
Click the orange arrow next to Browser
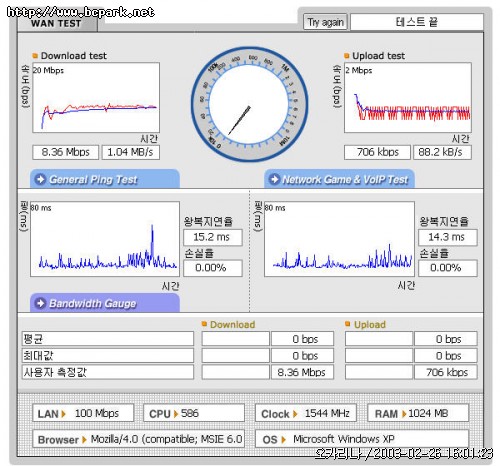pyautogui.click(x=84, y=440)
